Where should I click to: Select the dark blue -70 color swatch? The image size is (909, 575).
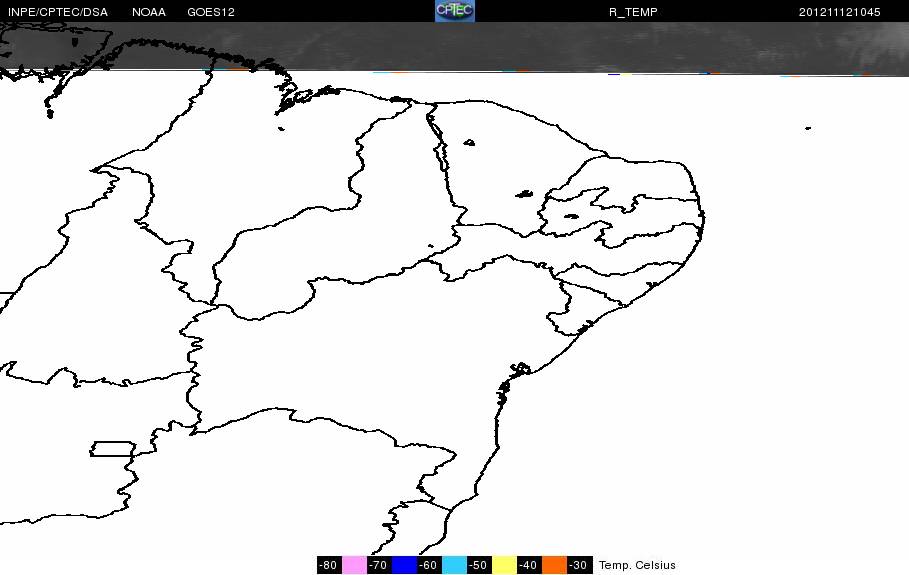click(405, 565)
